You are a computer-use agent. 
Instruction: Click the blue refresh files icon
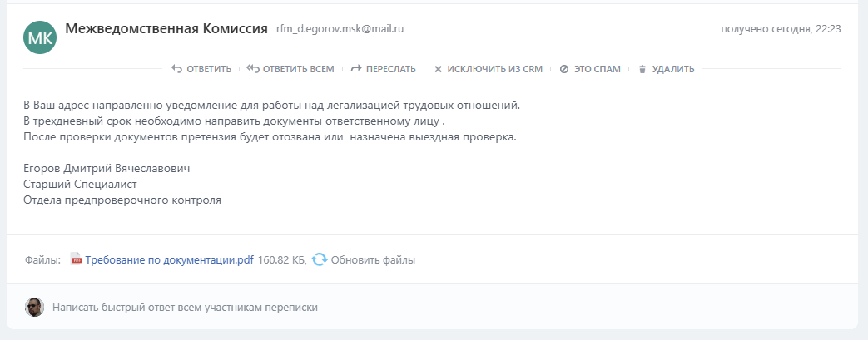tap(319, 259)
